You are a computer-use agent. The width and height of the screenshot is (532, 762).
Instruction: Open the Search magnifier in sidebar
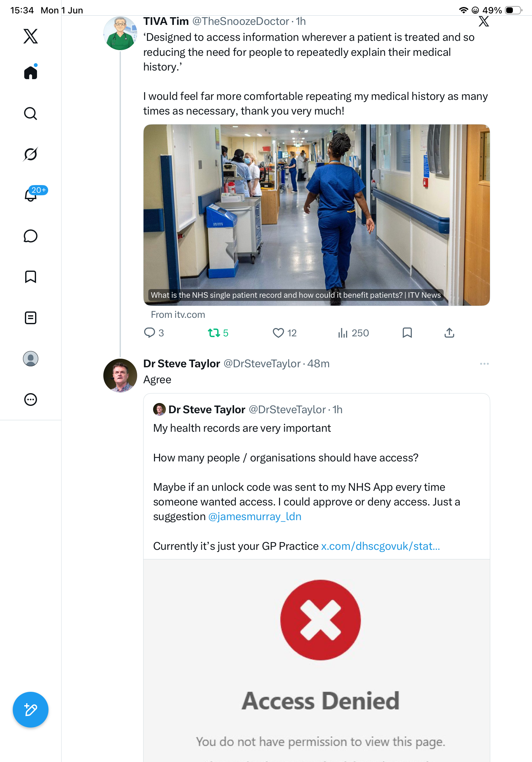click(31, 114)
